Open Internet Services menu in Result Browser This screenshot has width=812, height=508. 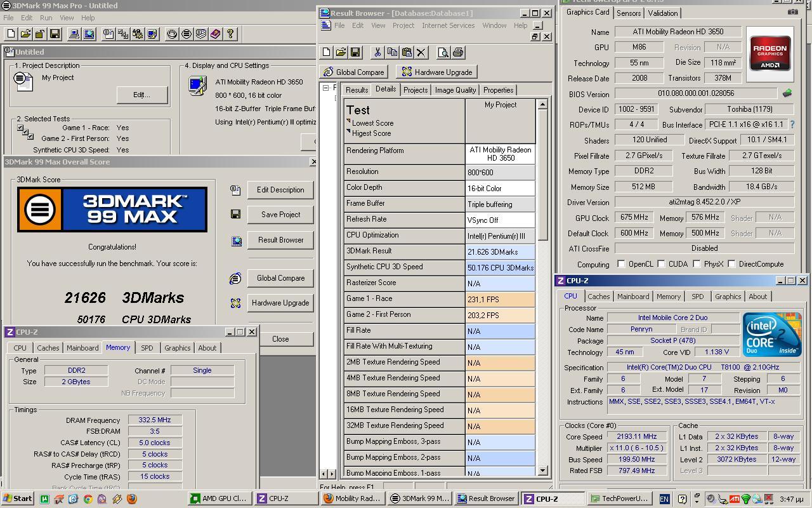tap(448, 25)
